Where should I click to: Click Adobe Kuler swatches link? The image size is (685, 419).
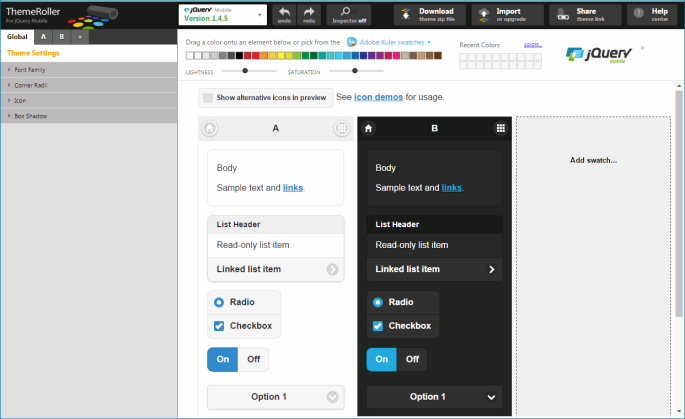[x=392, y=42]
